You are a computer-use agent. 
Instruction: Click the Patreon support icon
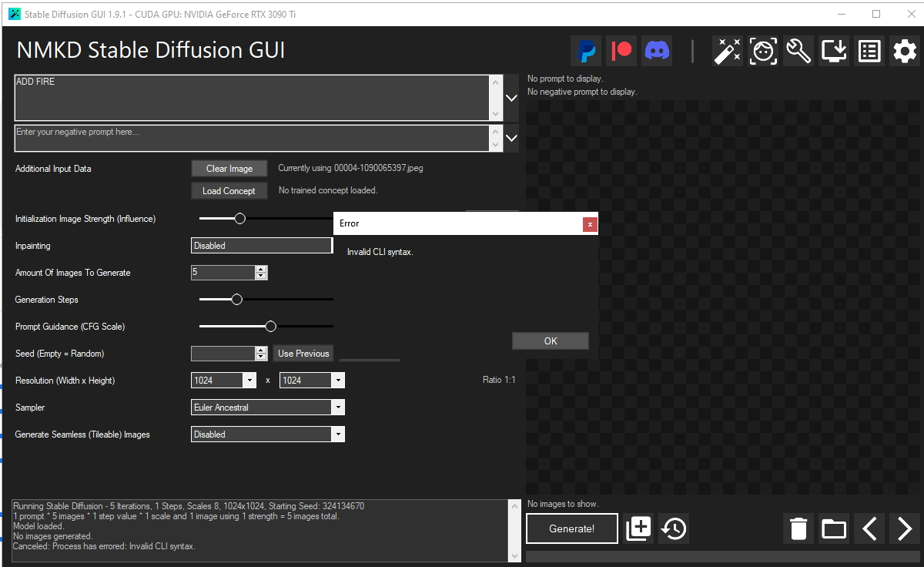tap(621, 51)
